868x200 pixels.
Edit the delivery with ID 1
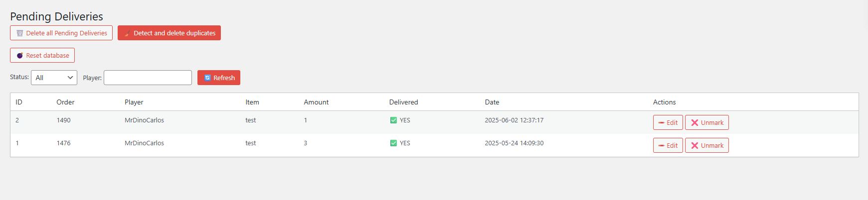point(668,145)
